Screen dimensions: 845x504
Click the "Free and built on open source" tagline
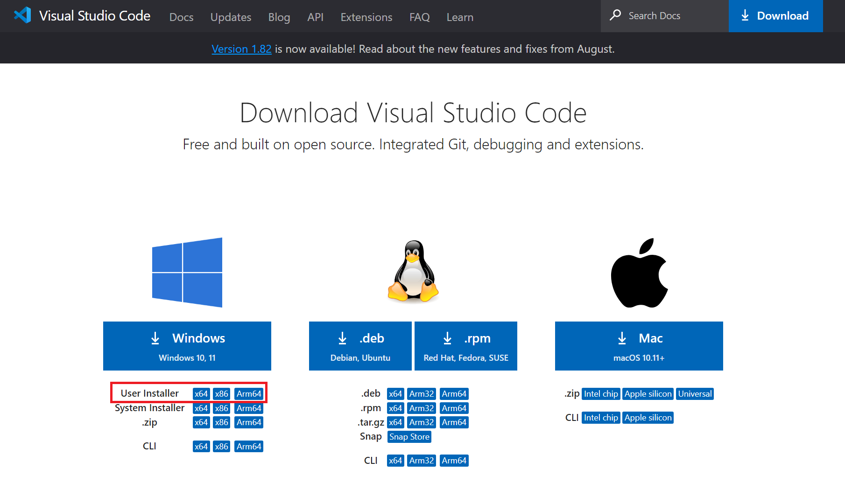[x=413, y=145]
